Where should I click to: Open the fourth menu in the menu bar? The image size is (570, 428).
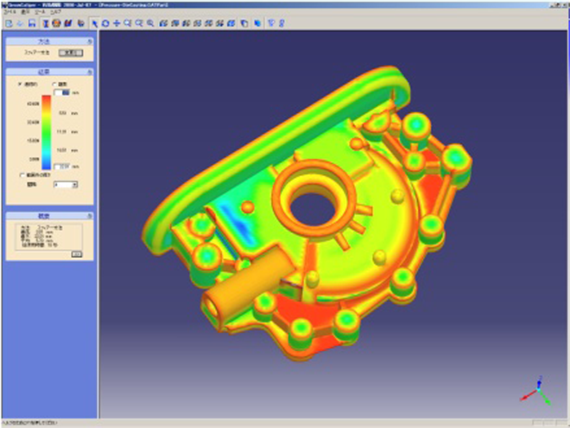click(55, 12)
